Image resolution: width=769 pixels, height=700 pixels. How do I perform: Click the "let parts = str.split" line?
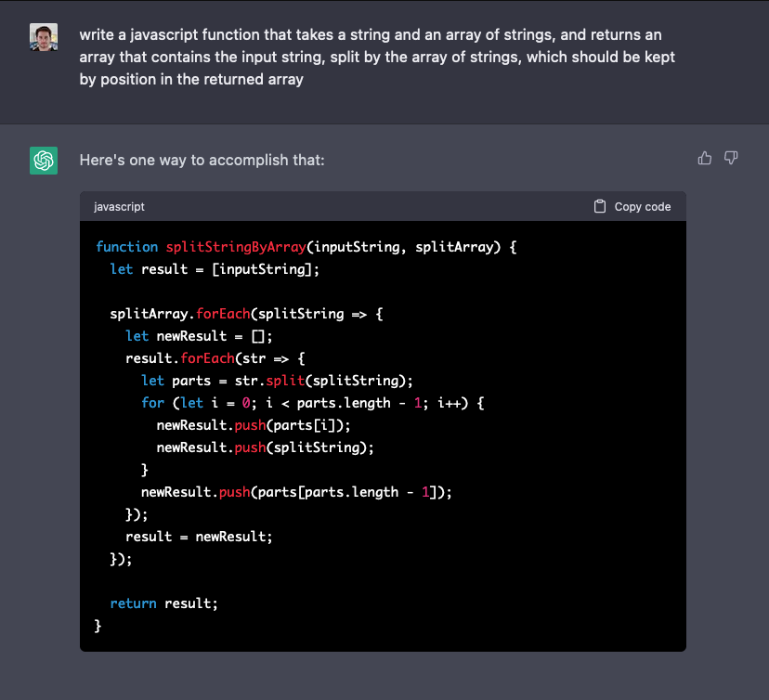[277, 381]
